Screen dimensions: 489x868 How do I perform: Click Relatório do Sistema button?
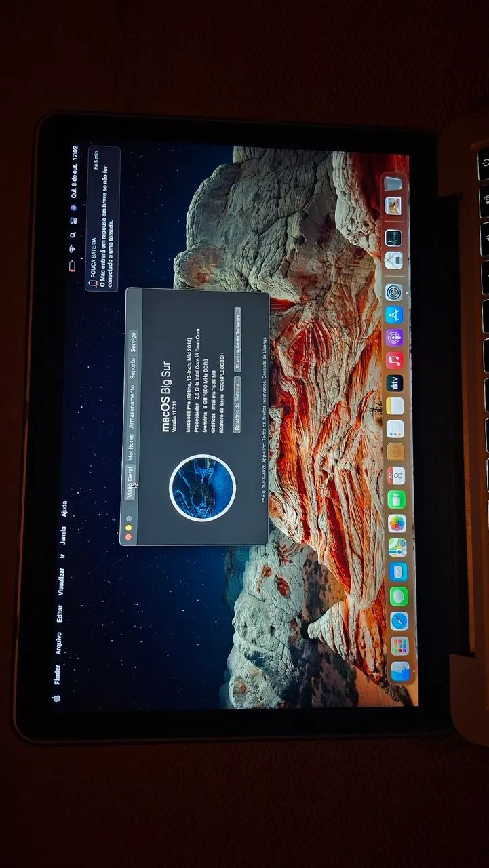click(x=237, y=405)
